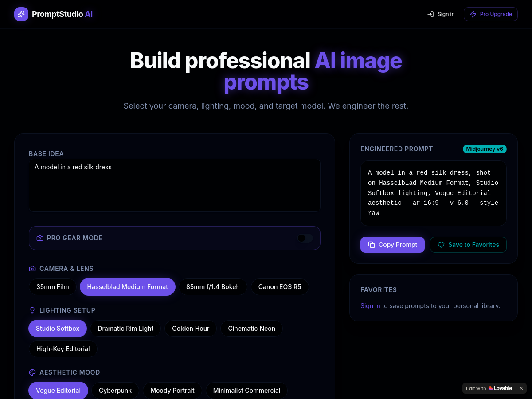This screenshot has height=399, width=532.
Task: Choose the 85mm f/1.4 Bokeh lens
Action: (213, 287)
